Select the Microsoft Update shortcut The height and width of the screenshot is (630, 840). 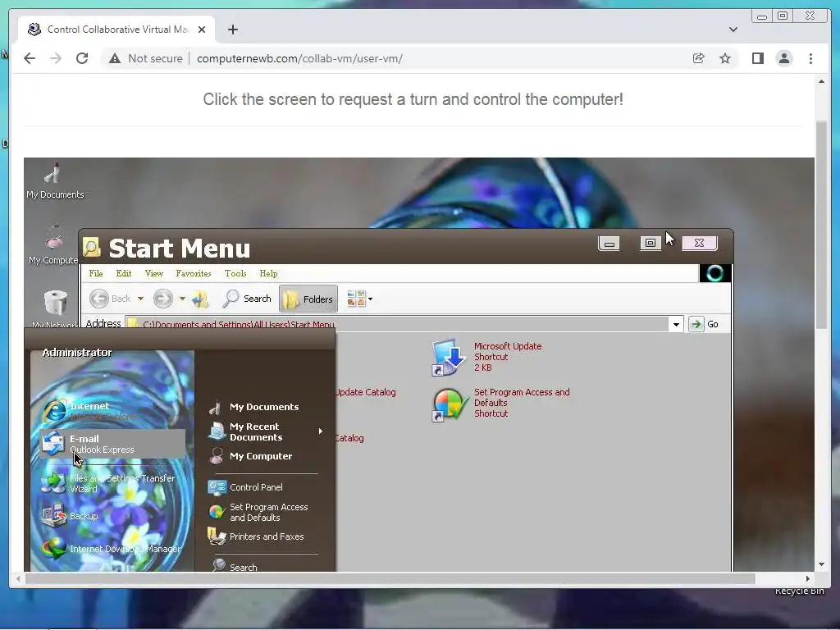[487, 357]
